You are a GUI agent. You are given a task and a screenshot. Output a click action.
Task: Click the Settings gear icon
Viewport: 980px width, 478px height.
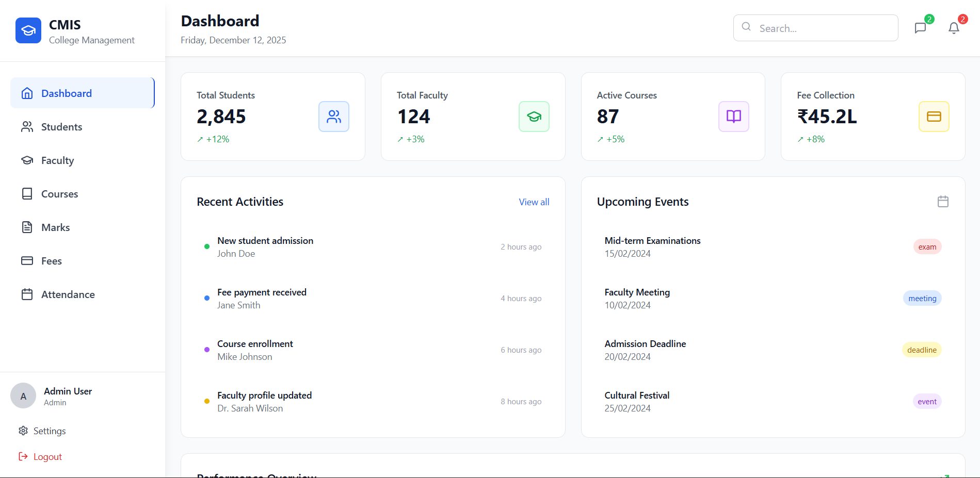23,431
